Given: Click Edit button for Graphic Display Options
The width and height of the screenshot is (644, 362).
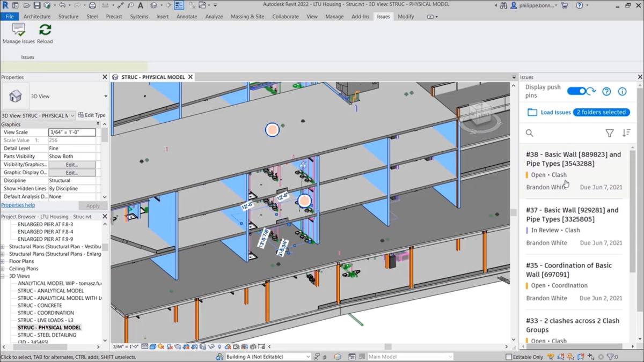Looking at the screenshot, I should tap(72, 173).
